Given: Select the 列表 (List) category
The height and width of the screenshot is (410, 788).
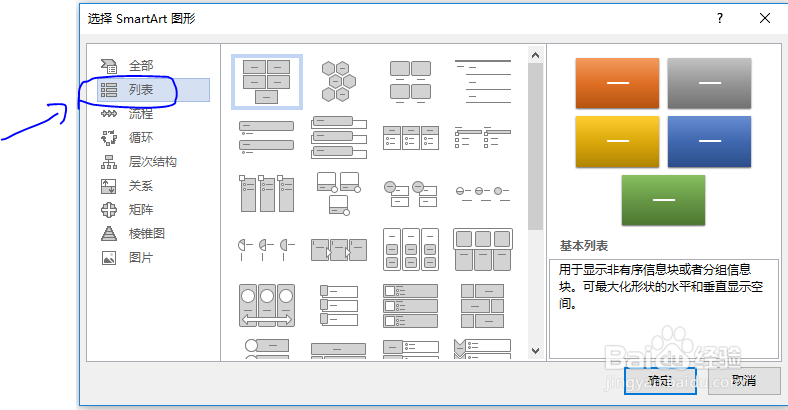Looking at the screenshot, I should pos(153,90).
